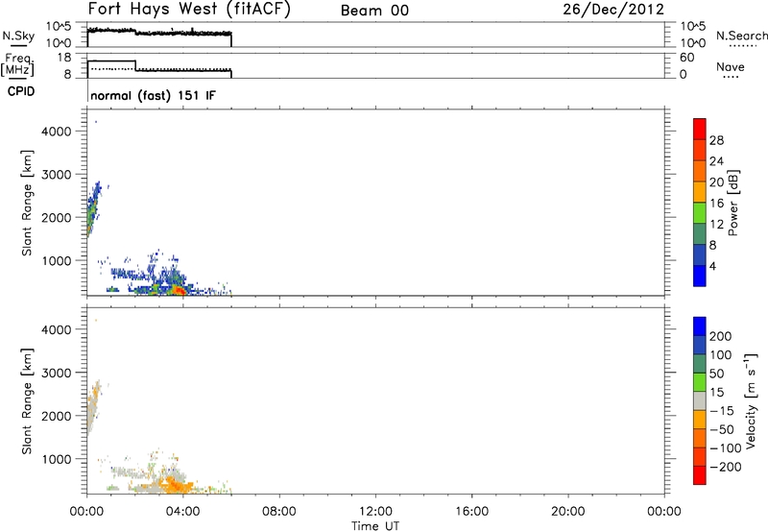768x532 pixels.
Task: Click the '60' Nave axis label
Action: coord(687,58)
